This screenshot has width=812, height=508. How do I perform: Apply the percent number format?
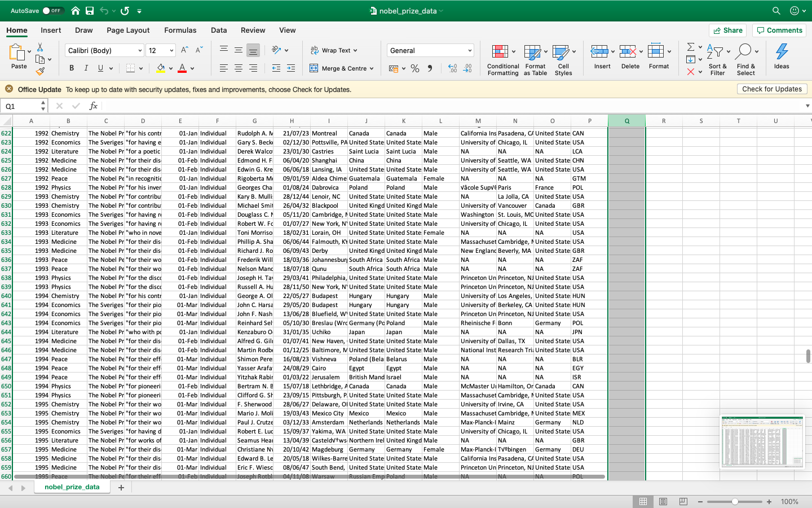pyautogui.click(x=415, y=68)
